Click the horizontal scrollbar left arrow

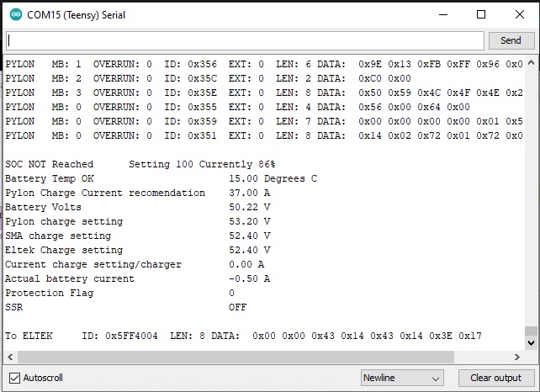[10, 357]
